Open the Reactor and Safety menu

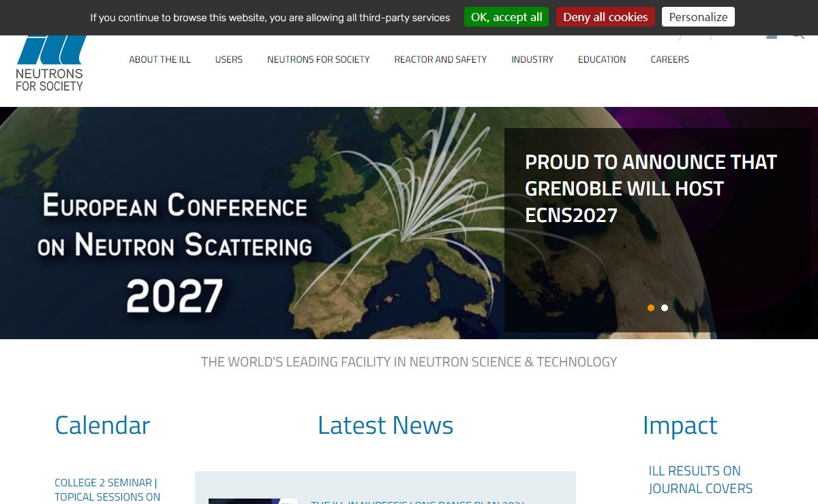tap(440, 59)
